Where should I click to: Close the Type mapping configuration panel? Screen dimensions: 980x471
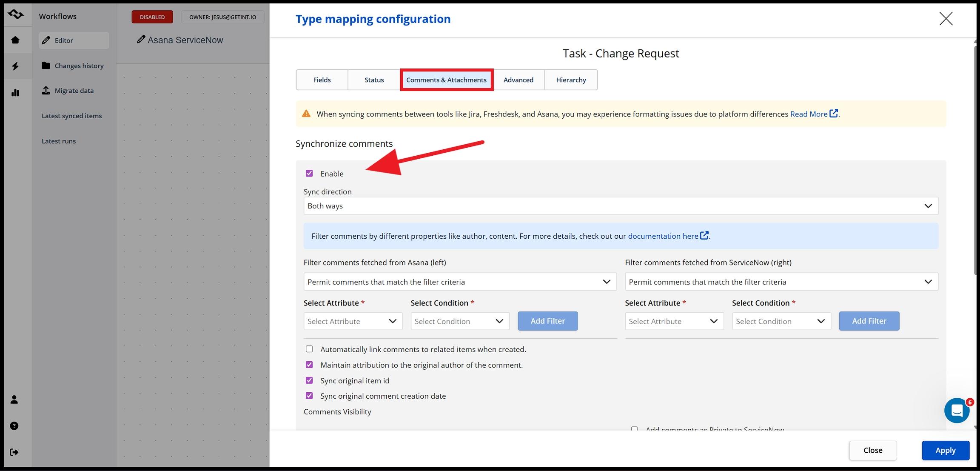pos(946,19)
